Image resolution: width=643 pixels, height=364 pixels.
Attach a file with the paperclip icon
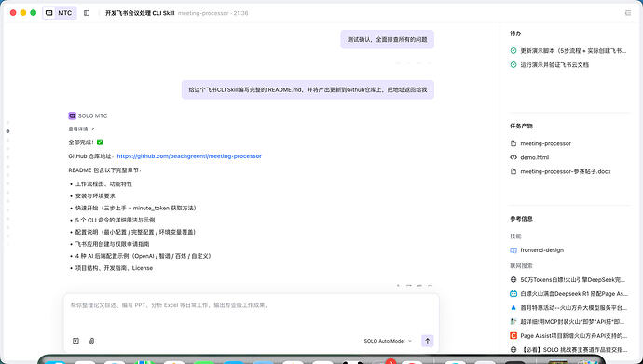[92, 341]
